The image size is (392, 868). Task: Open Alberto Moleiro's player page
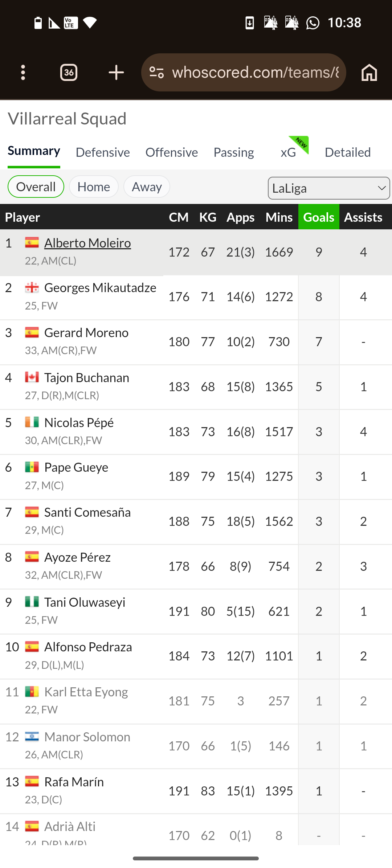coord(87,243)
